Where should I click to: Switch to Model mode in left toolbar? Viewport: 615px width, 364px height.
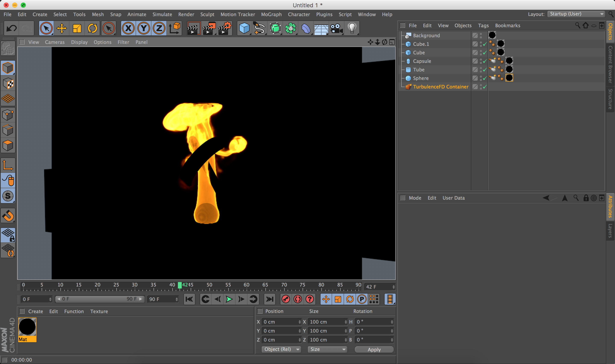pyautogui.click(x=8, y=68)
